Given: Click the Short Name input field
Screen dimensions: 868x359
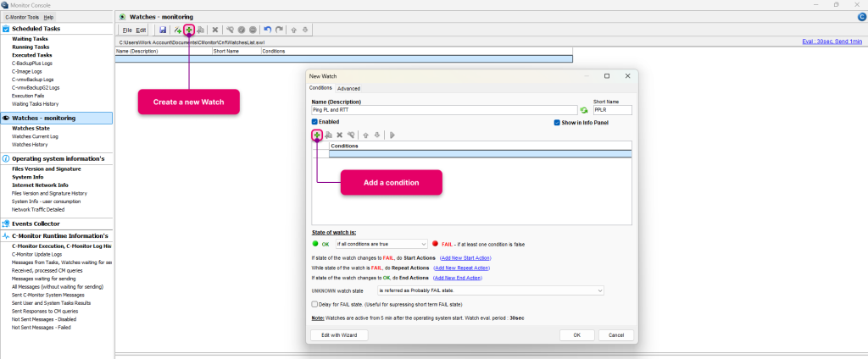Looking at the screenshot, I should [612, 110].
